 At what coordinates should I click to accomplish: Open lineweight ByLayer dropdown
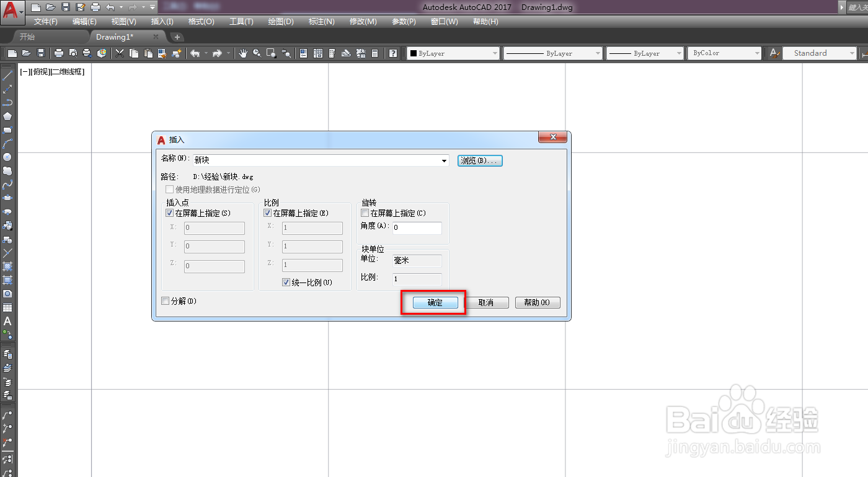point(645,53)
